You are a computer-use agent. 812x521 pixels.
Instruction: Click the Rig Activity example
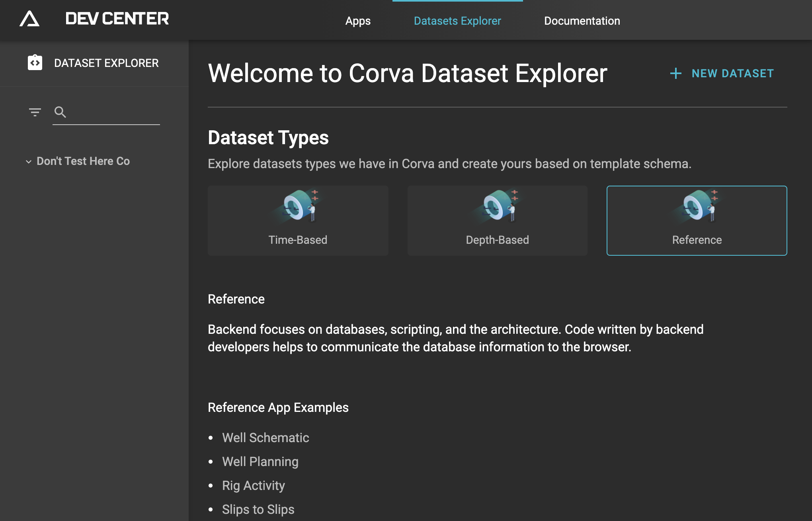coord(254,486)
